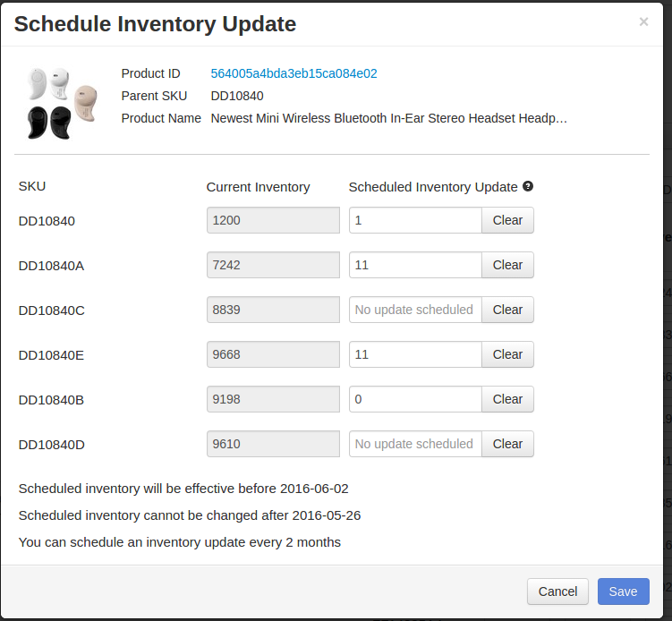
Task: Focus scheduled update field for DD10840
Action: click(415, 220)
